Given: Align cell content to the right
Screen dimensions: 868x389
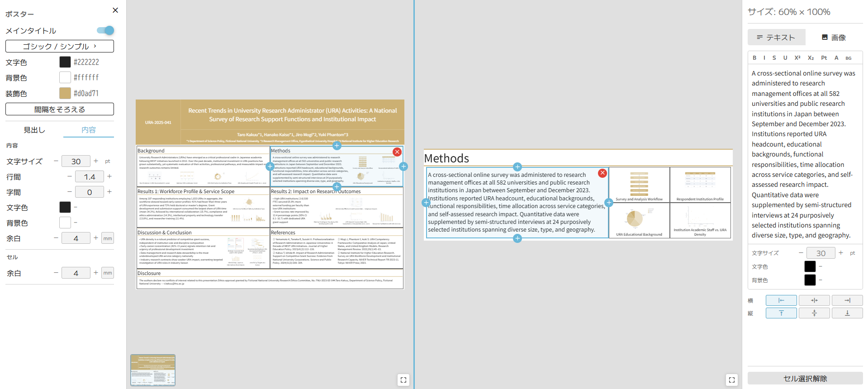Looking at the screenshot, I should coord(847,300).
